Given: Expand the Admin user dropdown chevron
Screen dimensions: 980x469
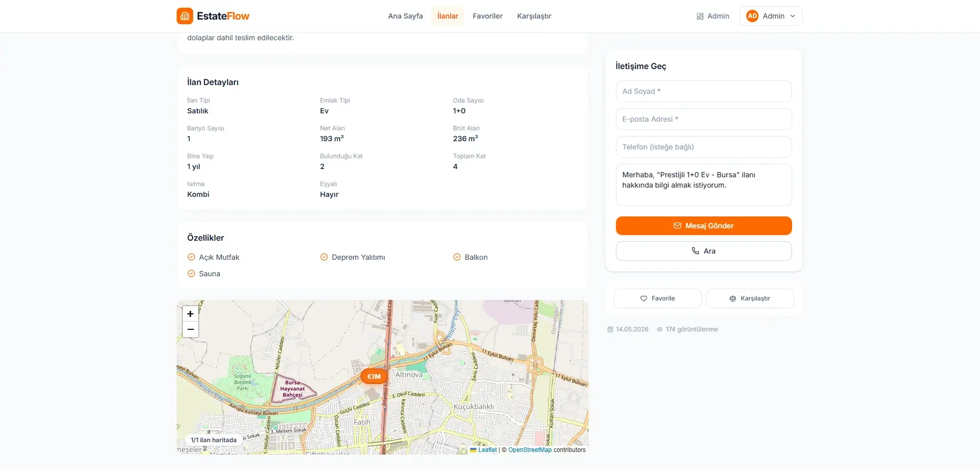Looking at the screenshot, I should pos(793,16).
